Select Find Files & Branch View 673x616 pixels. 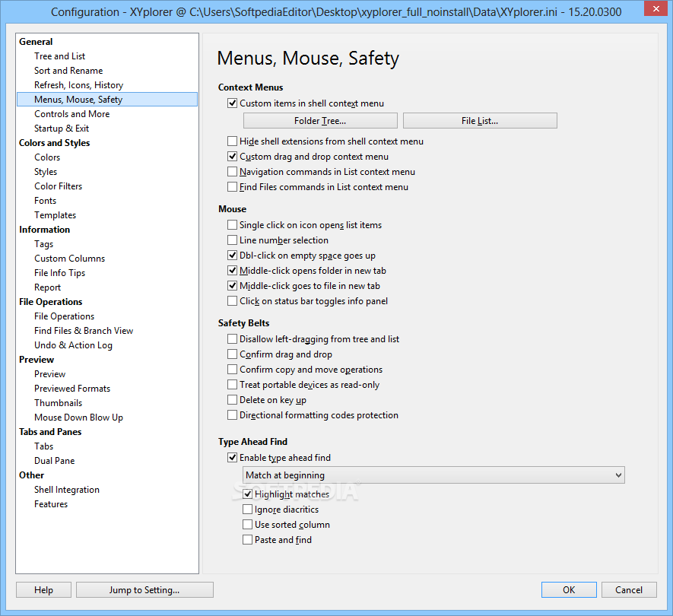[x=84, y=331]
